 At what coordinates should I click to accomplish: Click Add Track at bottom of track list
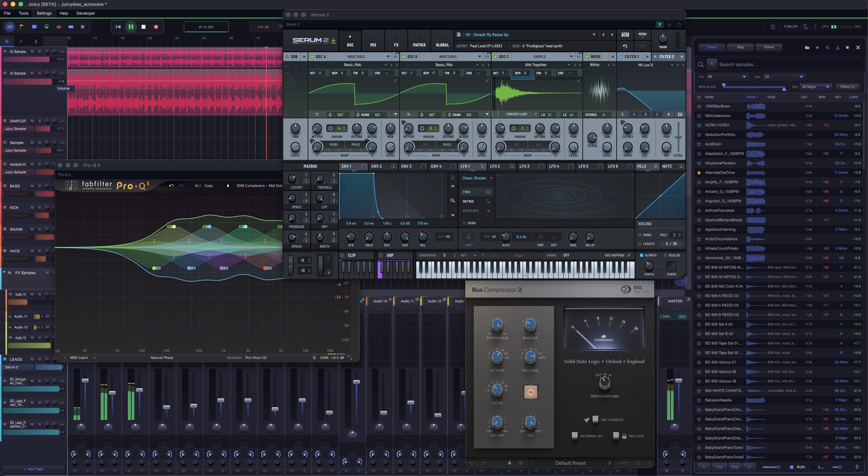pyautogui.click(x=33, y=469)
